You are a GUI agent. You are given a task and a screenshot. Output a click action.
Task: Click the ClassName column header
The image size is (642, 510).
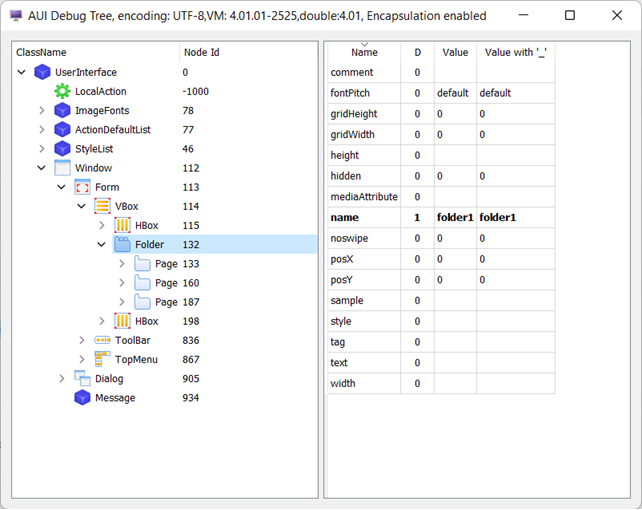[x=42, y=52]
